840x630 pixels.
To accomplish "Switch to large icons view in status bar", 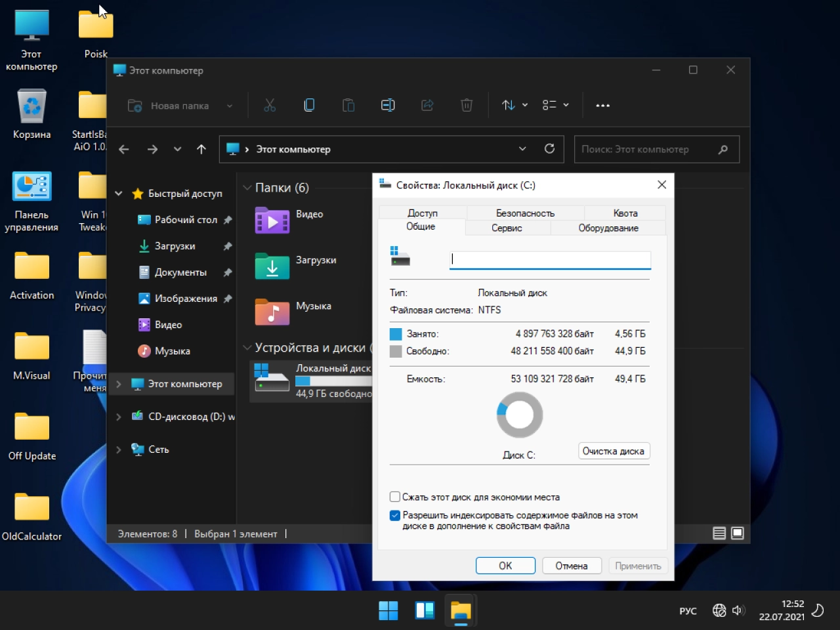I will click(738, 534).
